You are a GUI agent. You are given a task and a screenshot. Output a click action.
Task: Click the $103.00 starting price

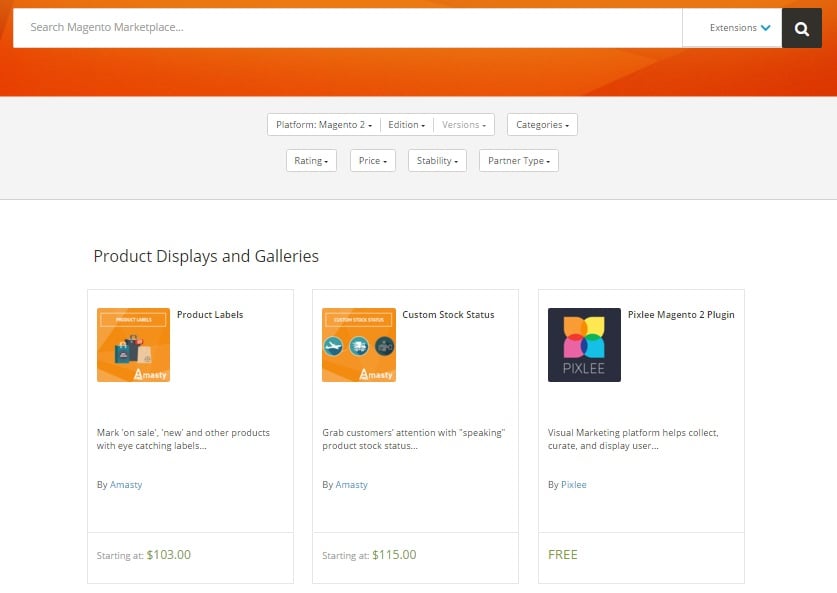click(169, 555)
